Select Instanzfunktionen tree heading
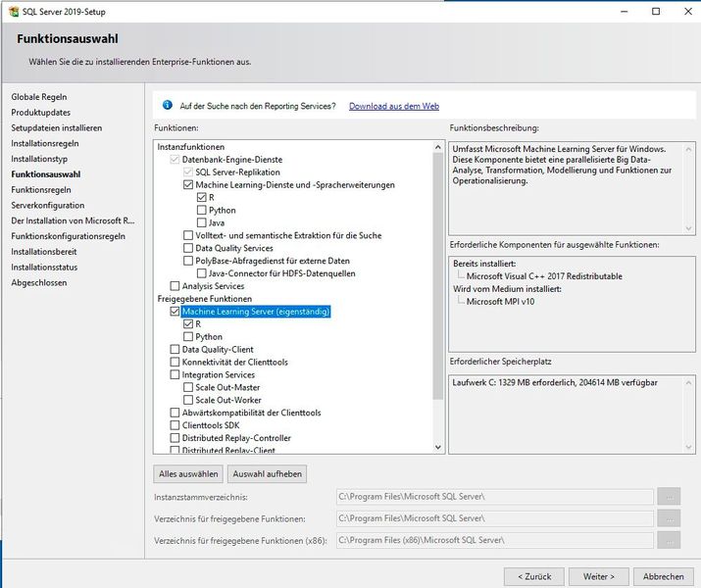The height and width of the screenshot is (588, 701). point(191,147)
